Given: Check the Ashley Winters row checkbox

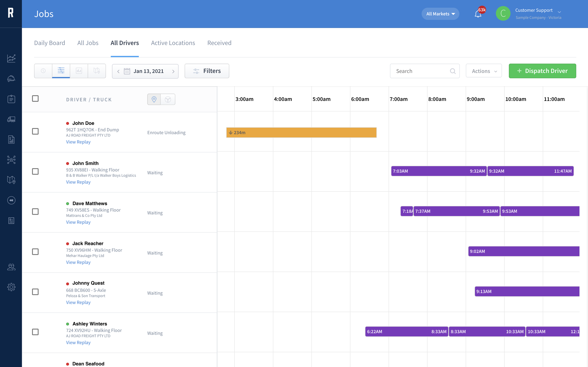Looking at the screenshot, I should [35, 332].
